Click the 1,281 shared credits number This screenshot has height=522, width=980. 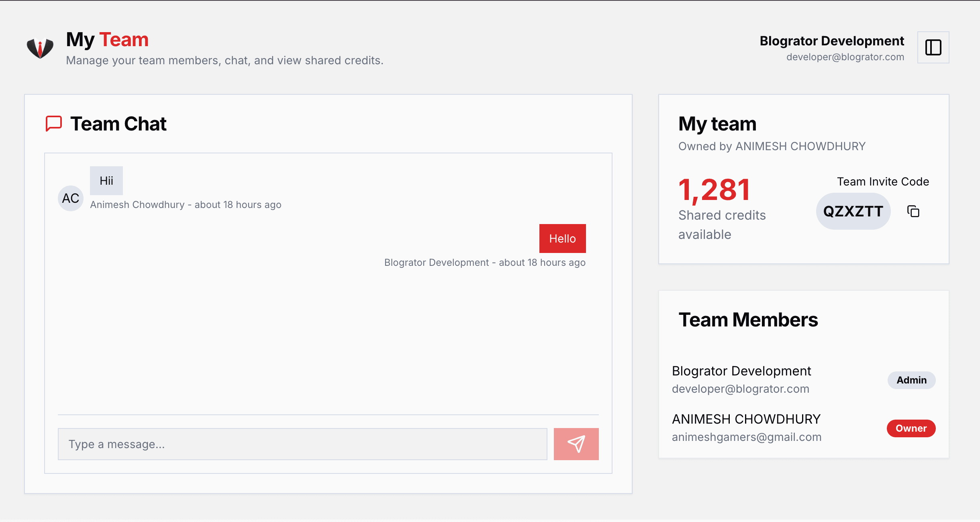pyautogui.click(x=714, y=190)
